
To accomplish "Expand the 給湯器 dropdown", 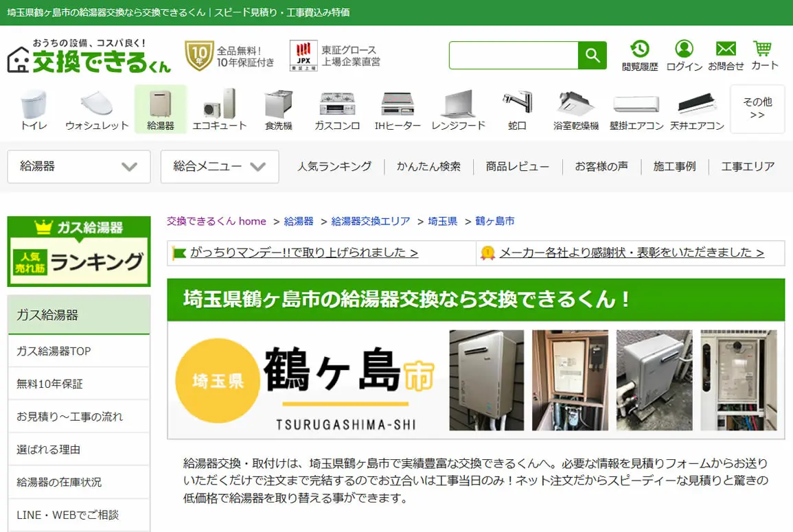I will 79,166.
